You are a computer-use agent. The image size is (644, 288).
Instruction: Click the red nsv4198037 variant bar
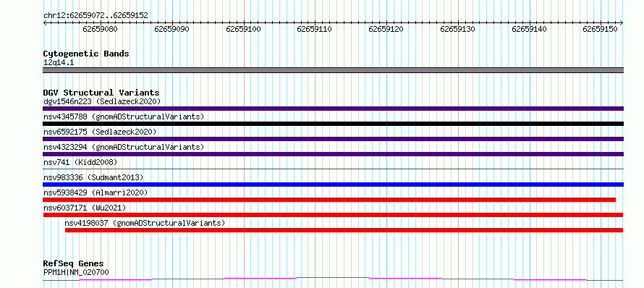click(x=344, y=230)
